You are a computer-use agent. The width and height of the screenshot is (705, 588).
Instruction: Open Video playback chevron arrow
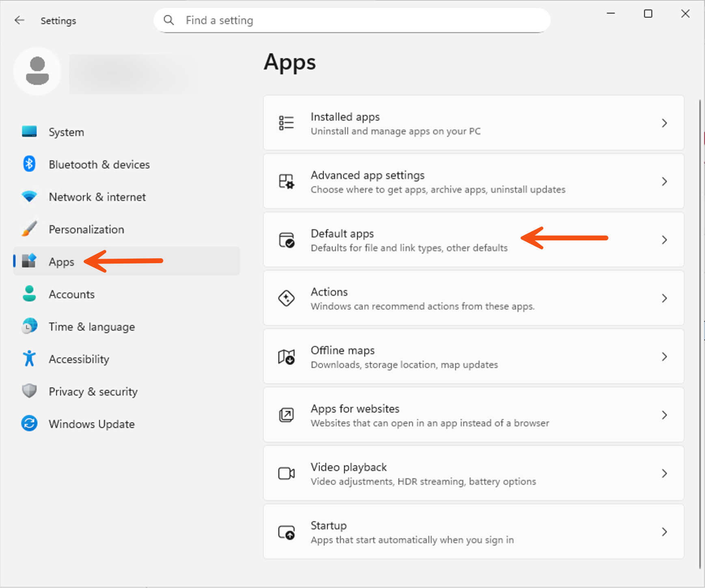pos(664,473)
